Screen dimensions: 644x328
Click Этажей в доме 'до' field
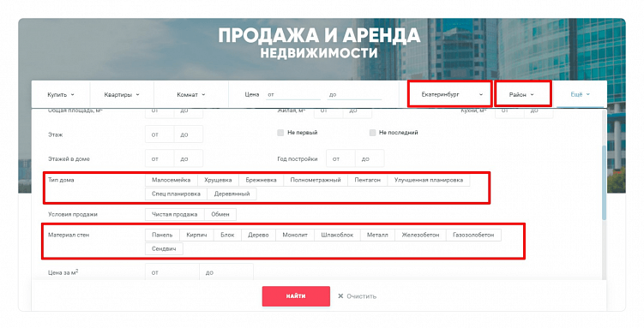coord(189,158)
